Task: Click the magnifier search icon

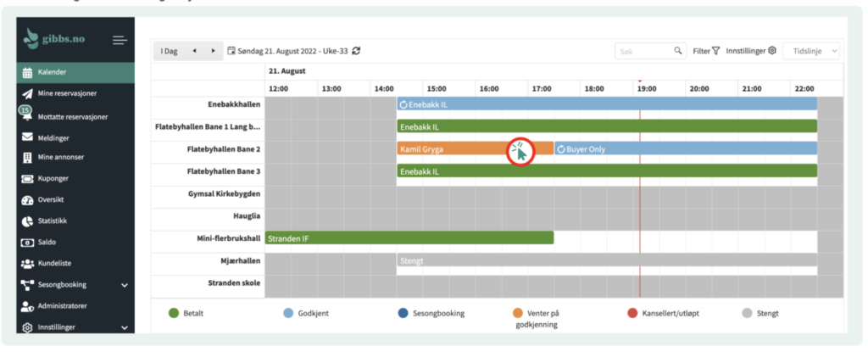Action: pyautogui.click(x=678, y=51)
